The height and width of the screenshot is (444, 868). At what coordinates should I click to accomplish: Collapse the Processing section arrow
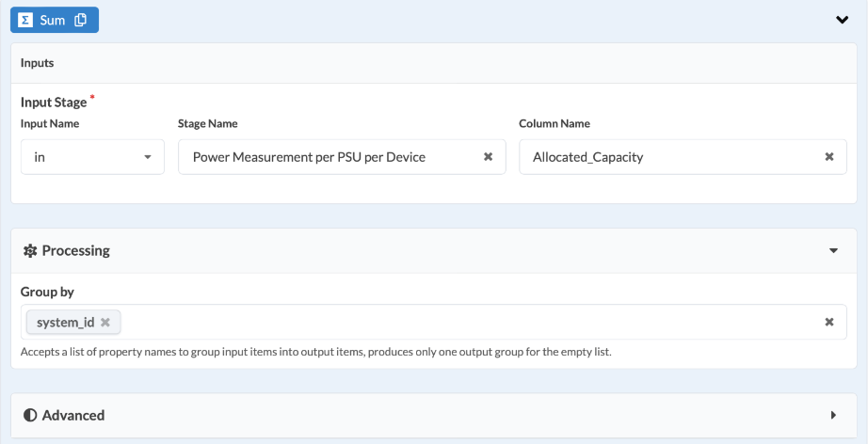pyautogui.click(x=833, y=251)
